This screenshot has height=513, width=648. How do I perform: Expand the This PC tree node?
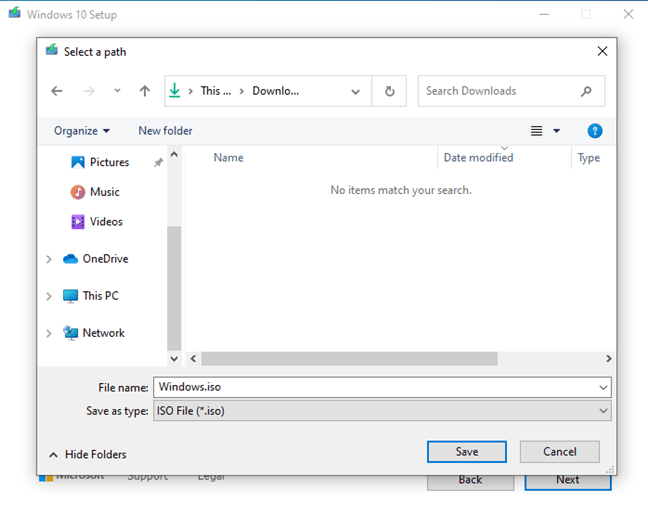click(49, 296)
